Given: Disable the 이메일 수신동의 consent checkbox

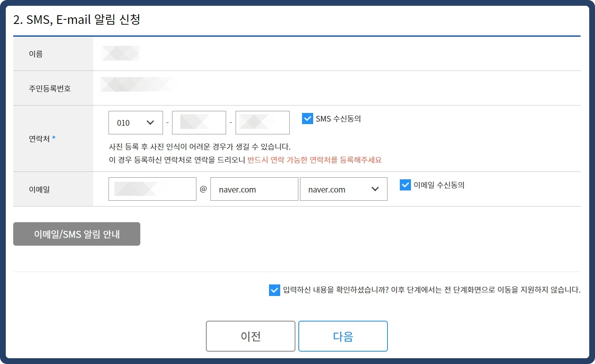Looking at the screenshot, I should (405, 185).
